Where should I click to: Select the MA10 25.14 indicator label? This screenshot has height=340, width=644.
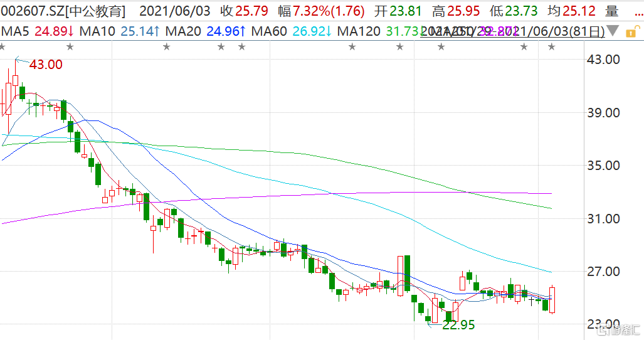[120, 31]
